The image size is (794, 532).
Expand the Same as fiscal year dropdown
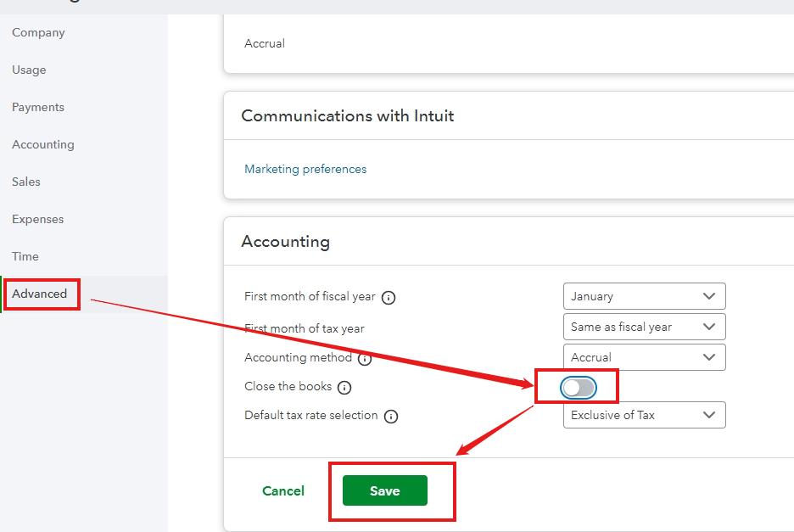(x=644, y=327)
